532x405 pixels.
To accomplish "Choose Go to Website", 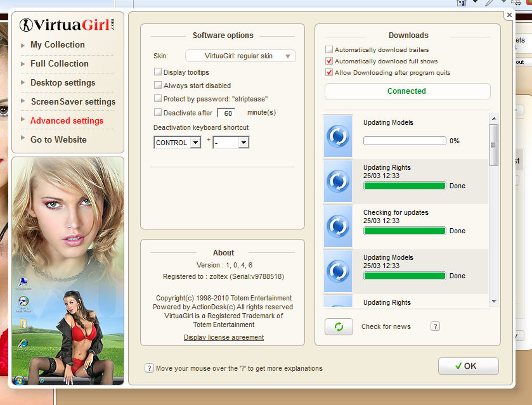I will pos(58,139).
